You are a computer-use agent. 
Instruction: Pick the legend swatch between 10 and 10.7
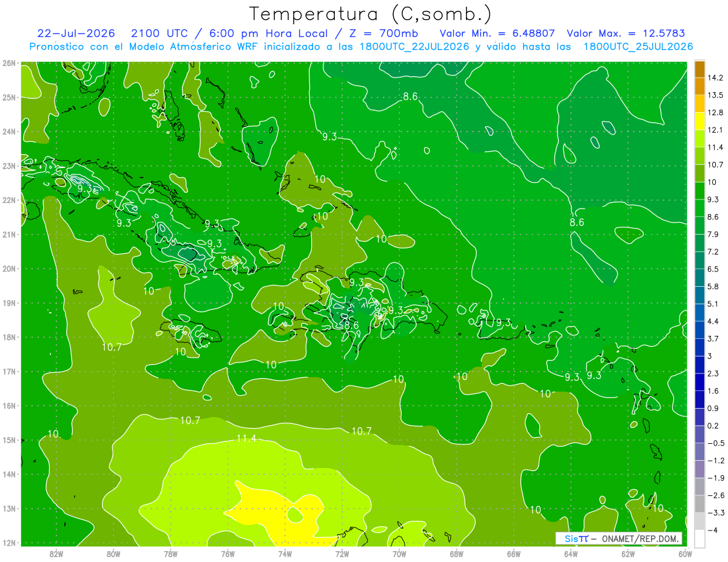pyautogui.click(x=699, y=173)
